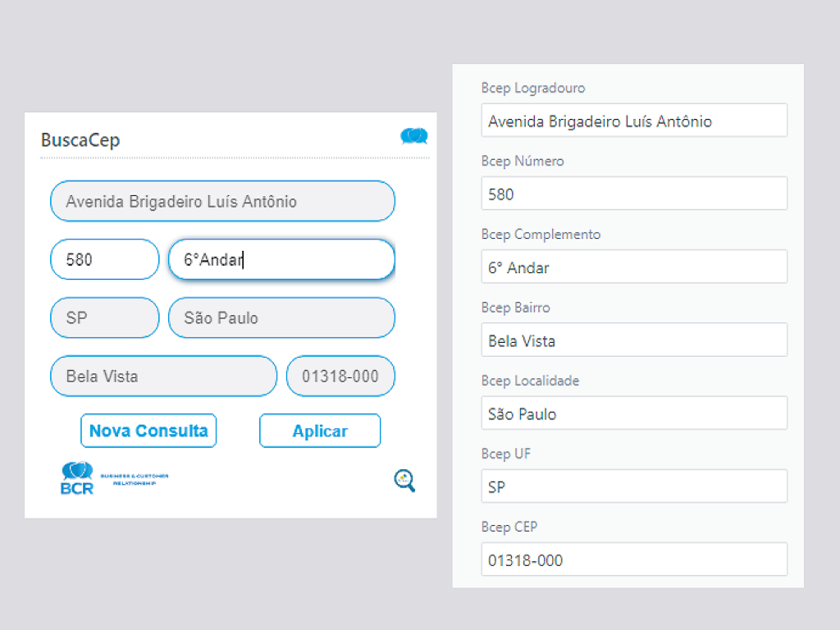The height and width of the screenshot is (630, 840).
Task: Click the Bela Vista neighborhood field in BuscaCep
Action: (x=163, y=377)
